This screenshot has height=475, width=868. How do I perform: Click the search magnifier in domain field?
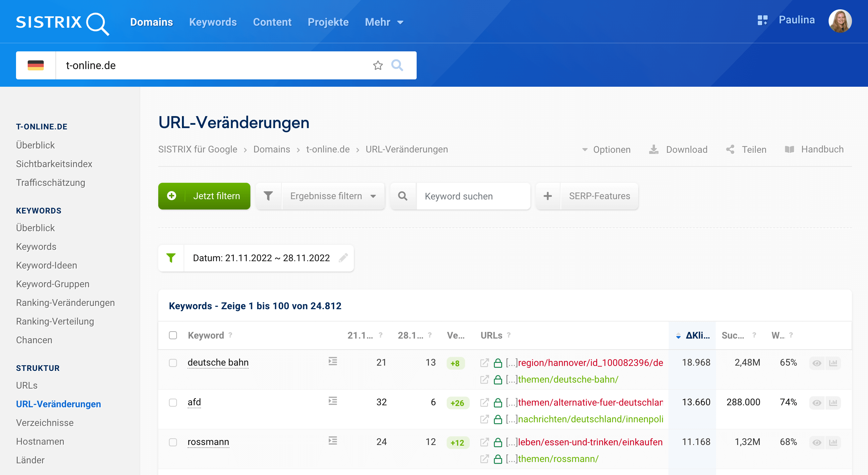397,65
